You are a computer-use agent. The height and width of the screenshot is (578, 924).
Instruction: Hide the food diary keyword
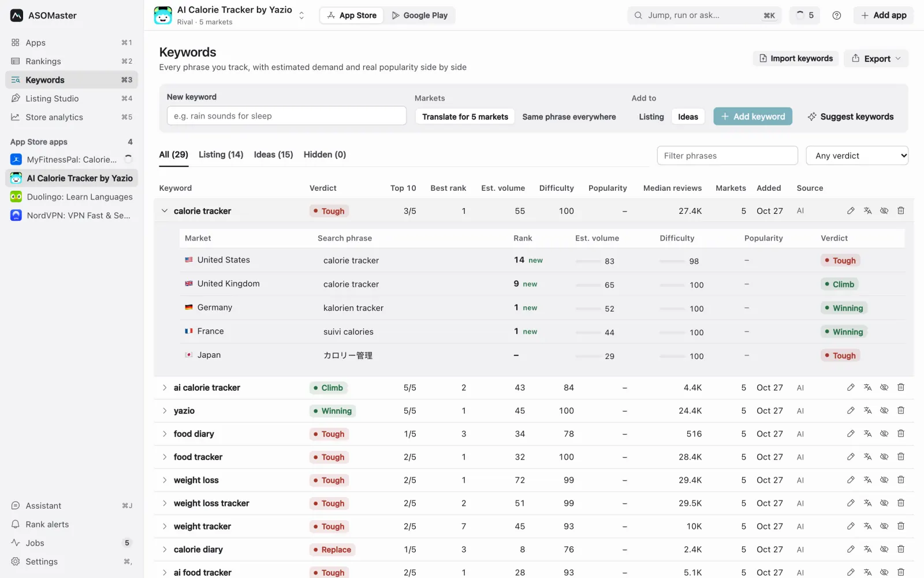[884, 433]
